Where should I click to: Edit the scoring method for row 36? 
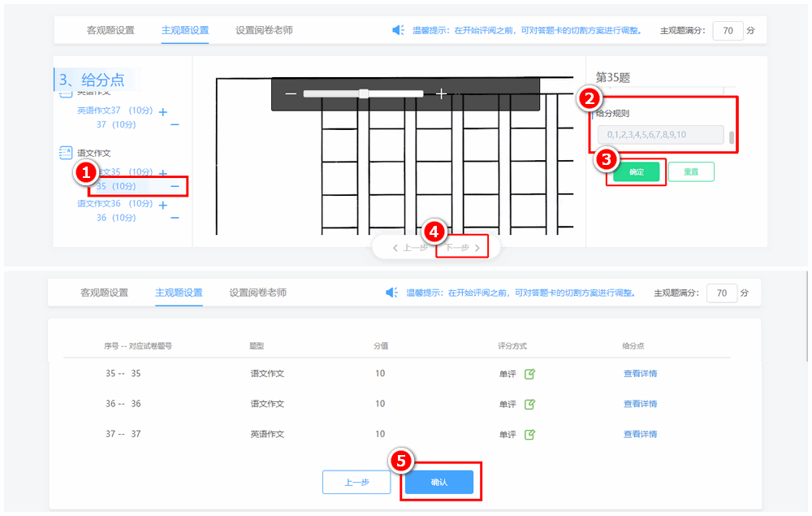click(x=530, y=404)
